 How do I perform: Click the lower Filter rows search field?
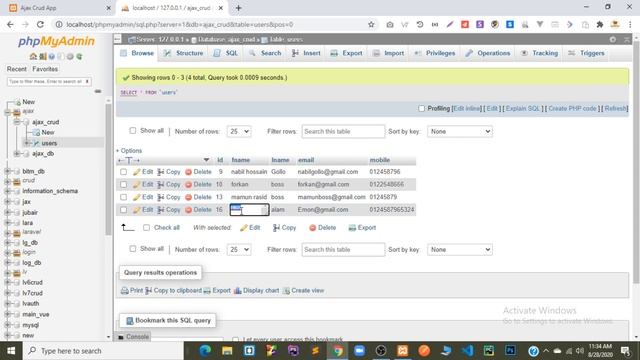tap(343, 249)
